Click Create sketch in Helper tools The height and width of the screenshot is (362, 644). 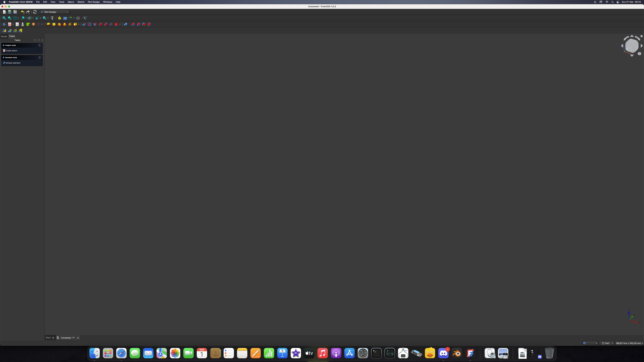point(11,51)
